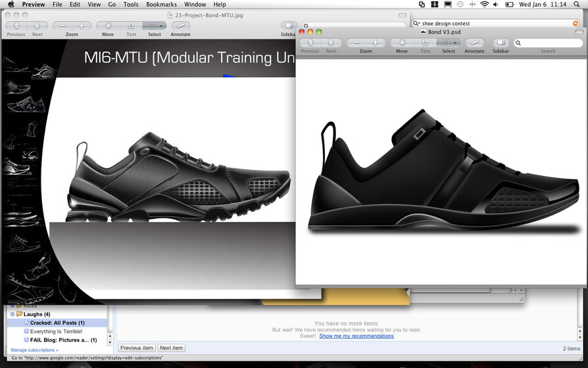Open the Tools menu
Viewport: 588px width, 368px height.
131,4
